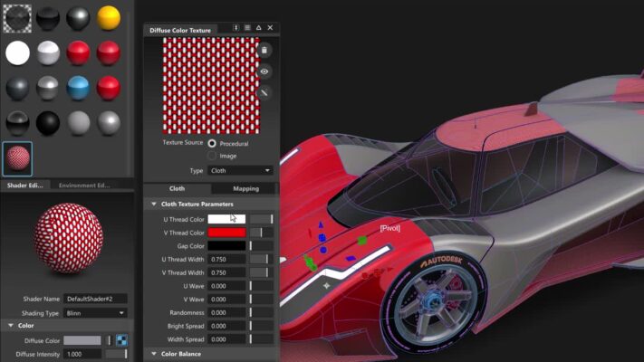
Task: Switch to the Mapping tab
Action: [246, 188]
